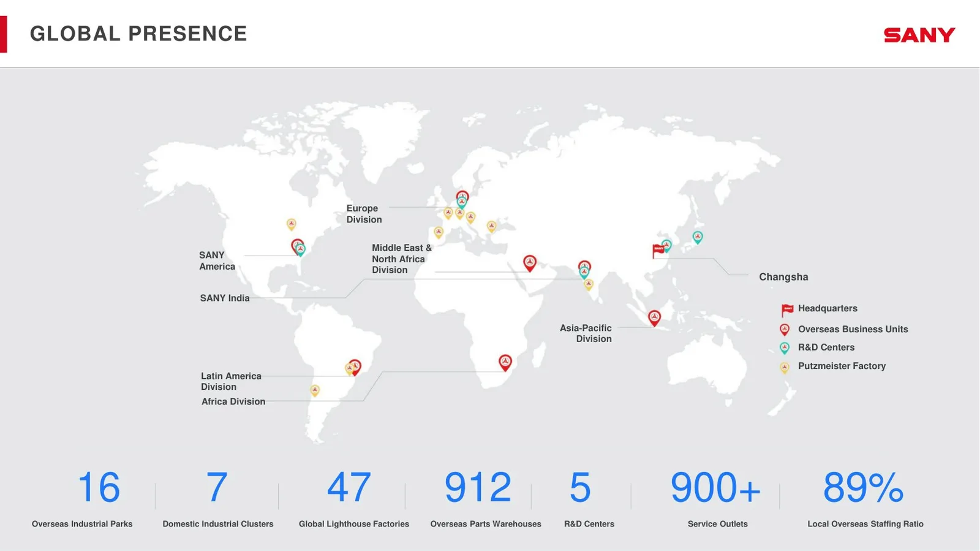Click the "R&D Centers" caption under the 5
The height and width of the screenshot is (551, 980).
point(589,524)
